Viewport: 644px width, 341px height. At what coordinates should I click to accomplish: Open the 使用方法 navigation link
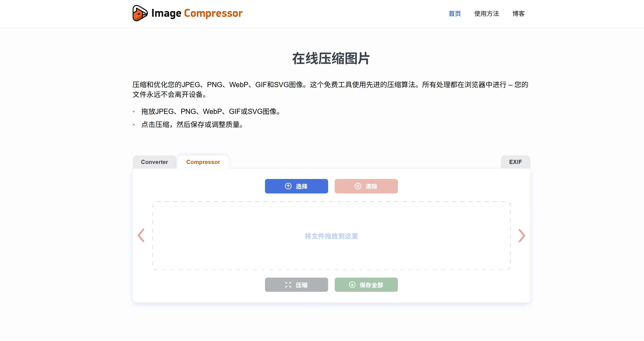pyautogui.click(x=486, y=14)
